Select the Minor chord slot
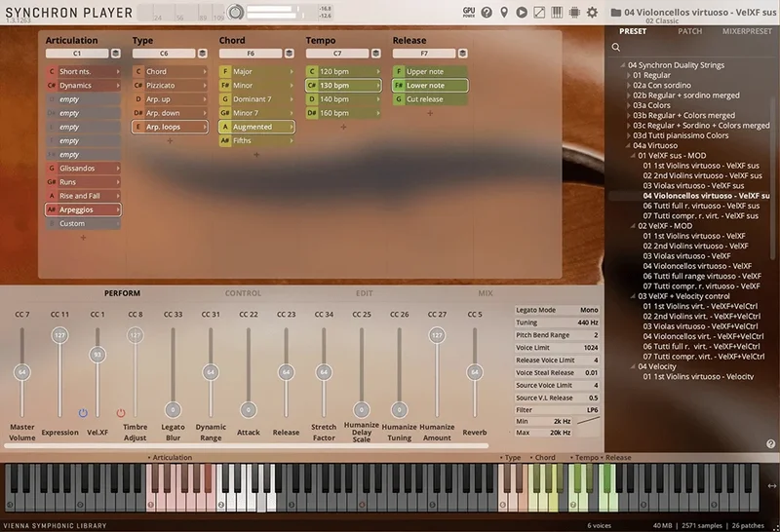 click(x=256, y=86)
